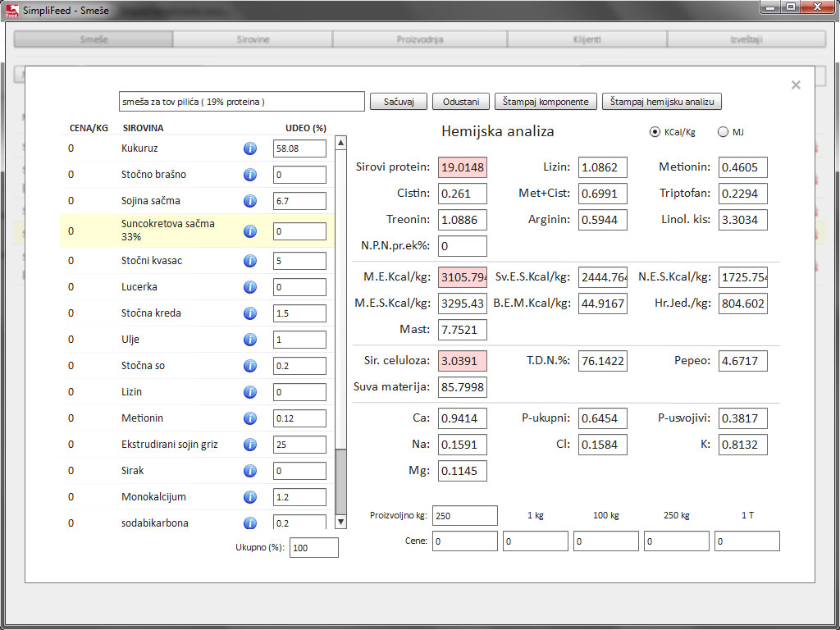Open info icon for Monokalcijum
This screenshot has width=840, height=630.
pyautogui.click(x=249, y=497)
